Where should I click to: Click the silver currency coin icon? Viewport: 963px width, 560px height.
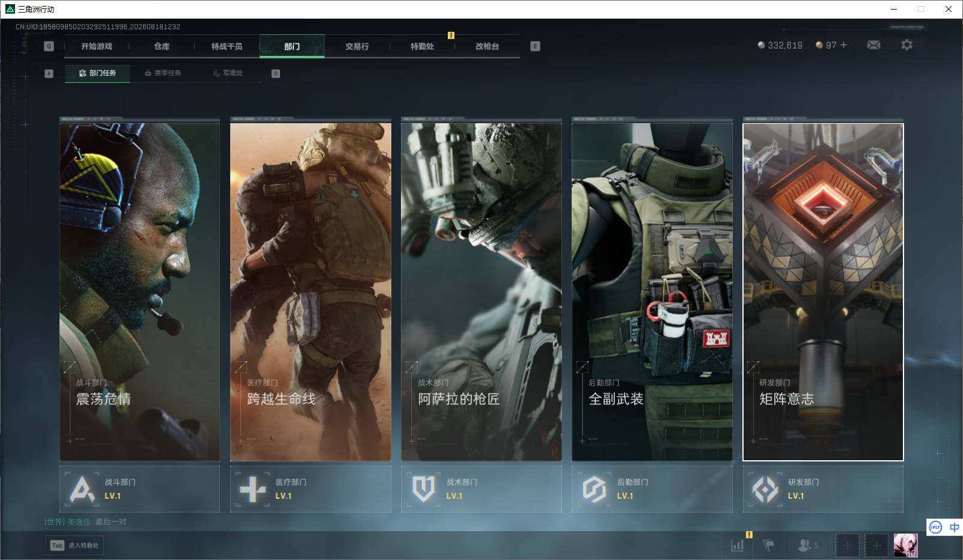[x=761, y=45]
